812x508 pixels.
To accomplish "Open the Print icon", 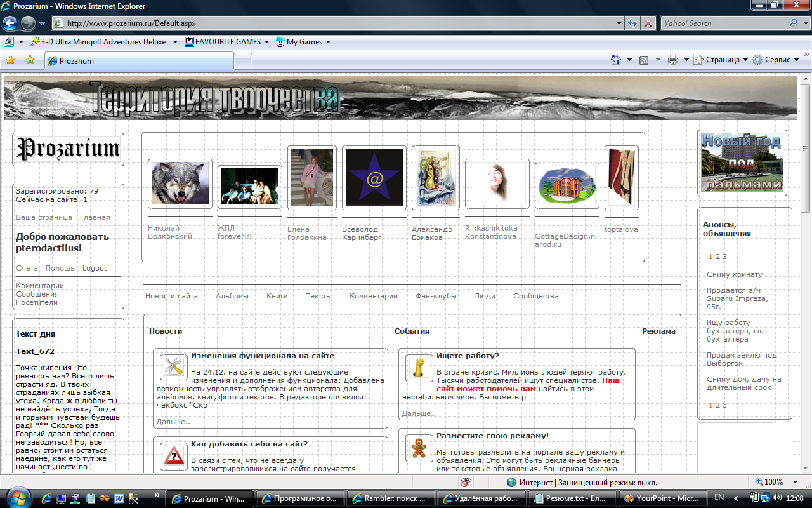I will (672, 60).
